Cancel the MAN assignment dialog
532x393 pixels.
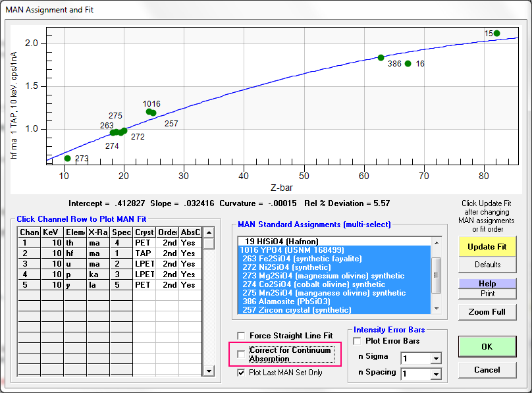click(x=488, y=370)
